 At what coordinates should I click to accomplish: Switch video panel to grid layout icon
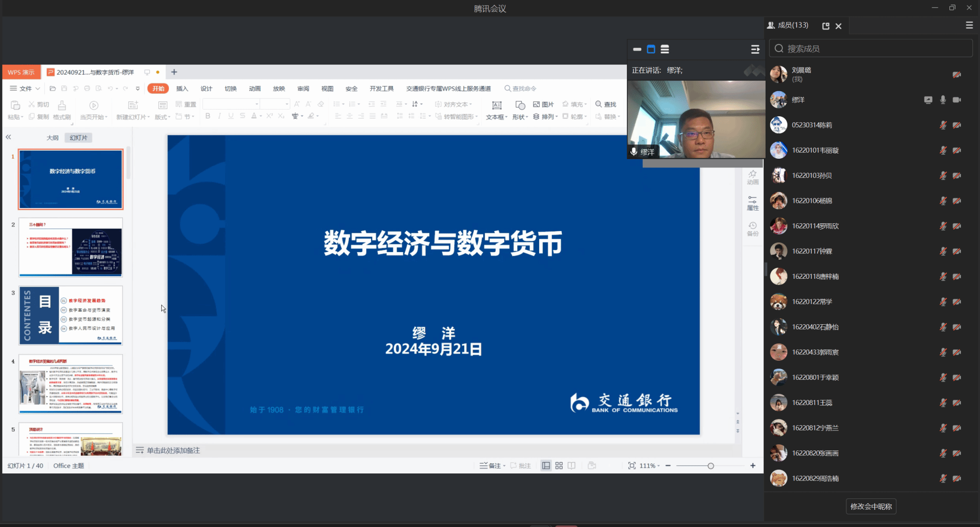pyautogui.click(x=665, y=49)
